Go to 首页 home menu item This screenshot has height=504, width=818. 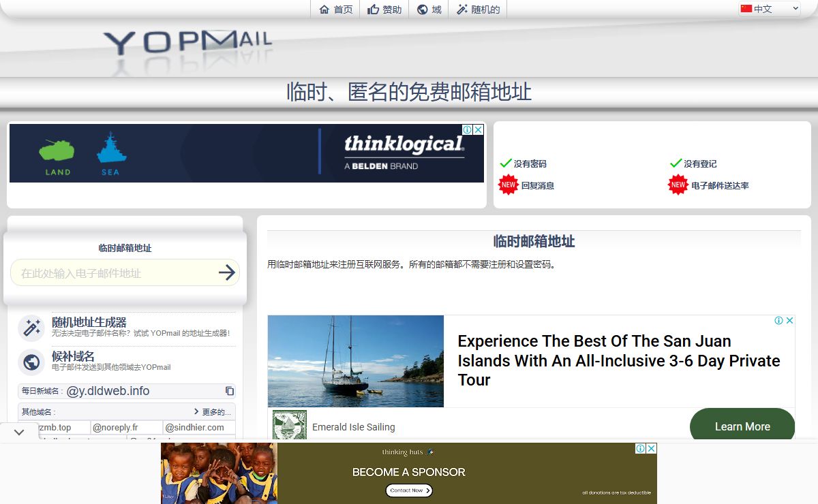point(336,10)
